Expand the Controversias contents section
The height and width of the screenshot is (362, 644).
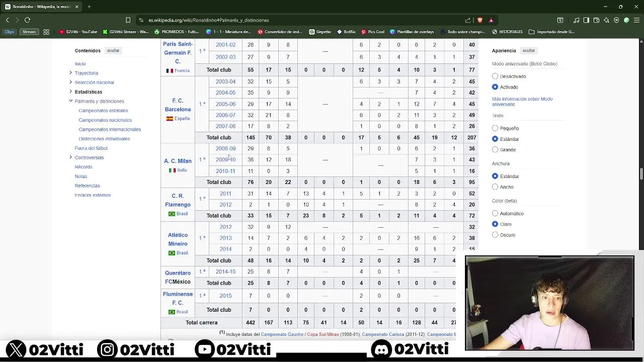[70, 157]
